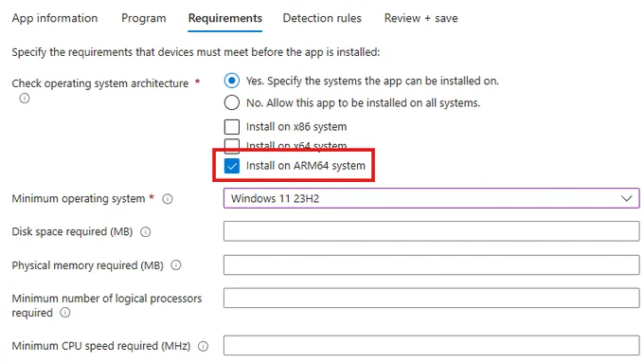Open the App information tab
This screenshot has width=644, height=364.
[55, 18]
